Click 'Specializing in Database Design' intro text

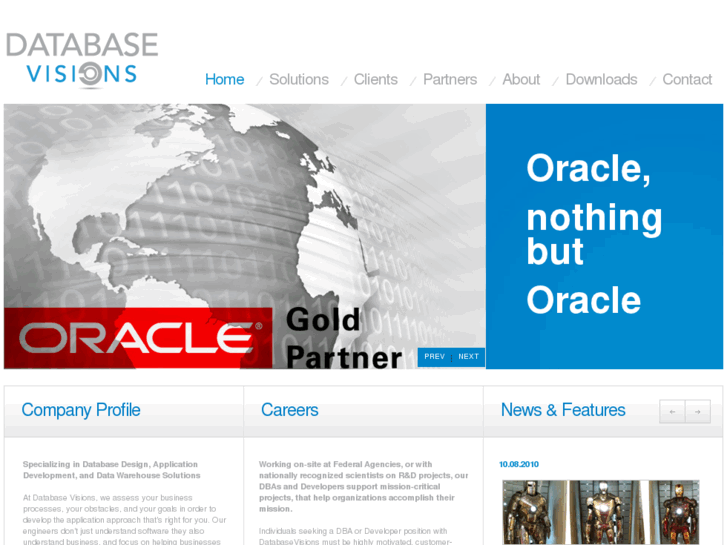tap(112, 470)
